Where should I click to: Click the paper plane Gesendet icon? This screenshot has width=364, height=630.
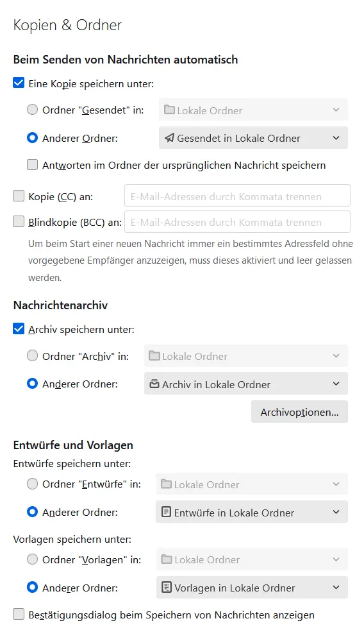(x=169, y=138)
